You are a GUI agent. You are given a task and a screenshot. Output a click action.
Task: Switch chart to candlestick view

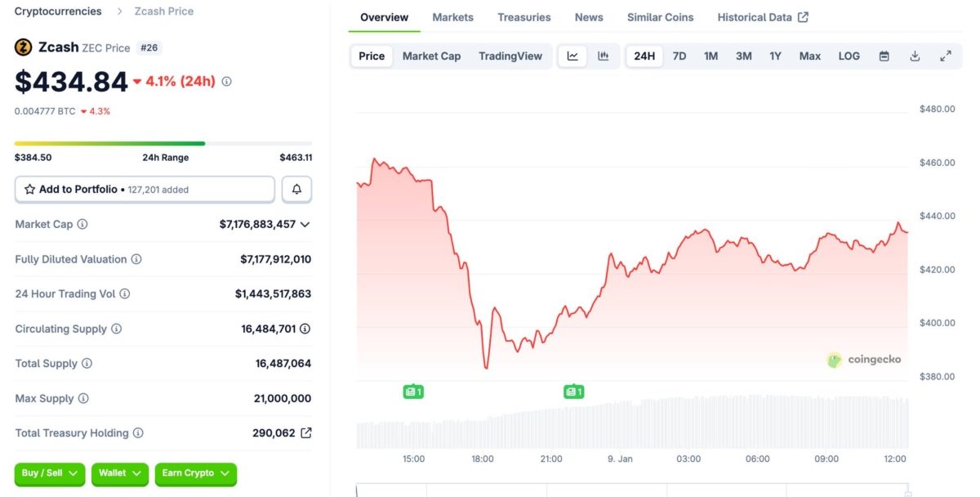pyautogui.click(x=604, y=56)
